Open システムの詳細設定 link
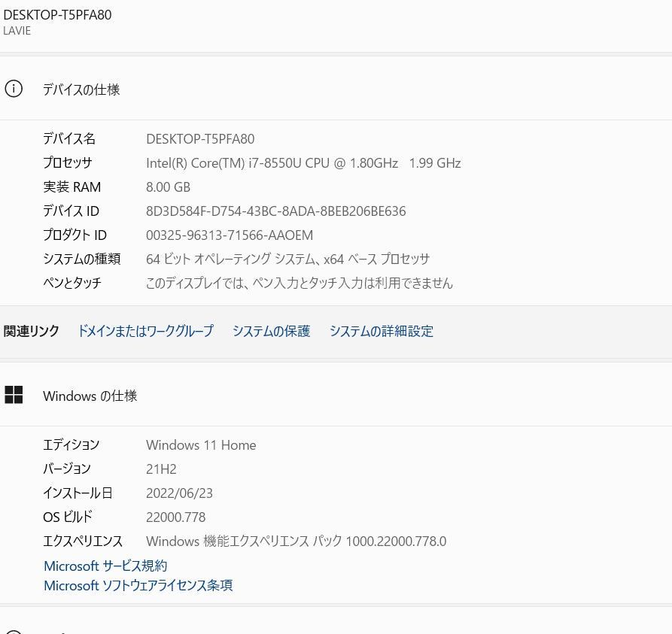Viewport: 672px width, 634px height. pyautogui.click(x=381, y=331)
